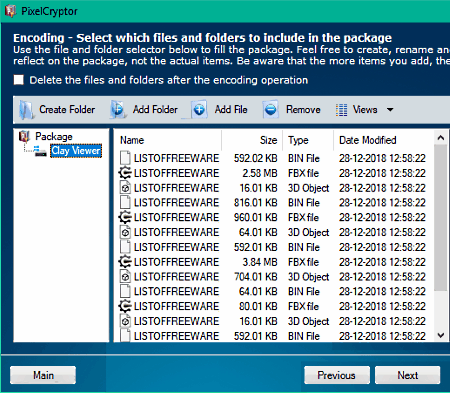The image size is (450, 393).
Task: Click the Previous button
Action: pyautogui.click(x=337, y=375)
